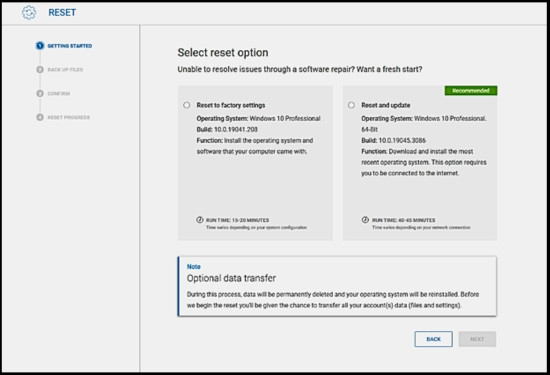Click Function description in Reset and update card
The image size is (550, 375).
[x=424, y=162]
